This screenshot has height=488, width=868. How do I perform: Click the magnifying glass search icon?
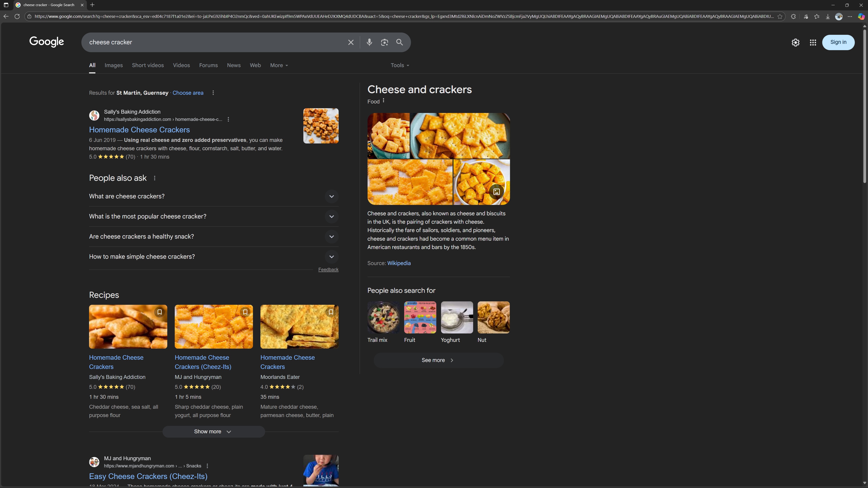click(x=400, y=42)
